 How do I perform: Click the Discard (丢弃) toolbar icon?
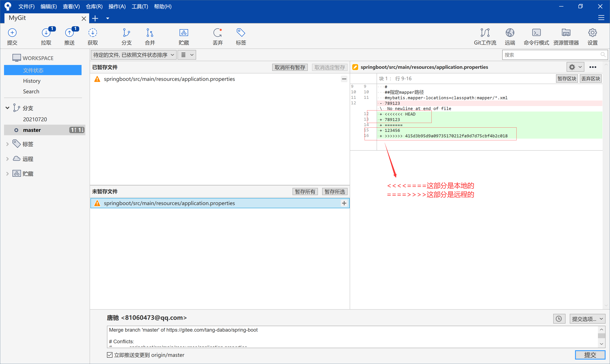[x=218, y=33]
